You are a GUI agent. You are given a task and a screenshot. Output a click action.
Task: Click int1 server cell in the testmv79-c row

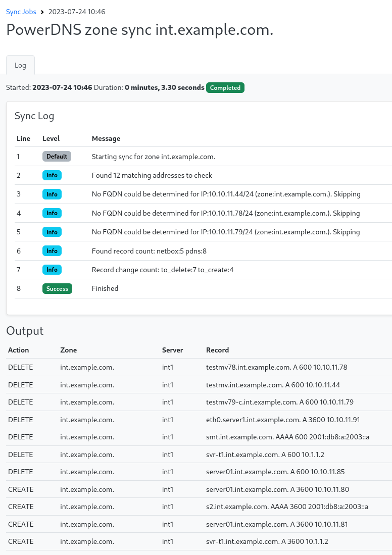(168, 402)
